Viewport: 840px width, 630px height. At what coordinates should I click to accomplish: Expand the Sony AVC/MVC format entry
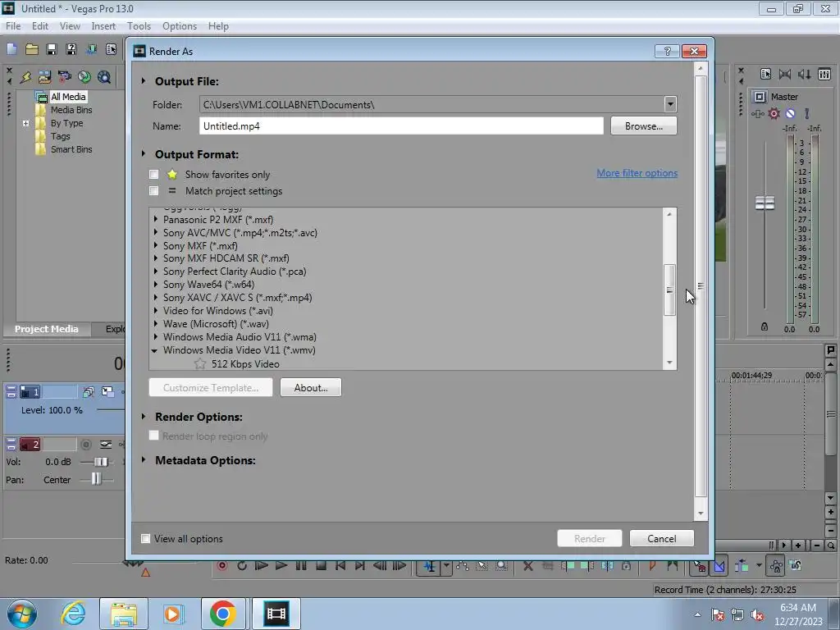click(x=156, y=232)
